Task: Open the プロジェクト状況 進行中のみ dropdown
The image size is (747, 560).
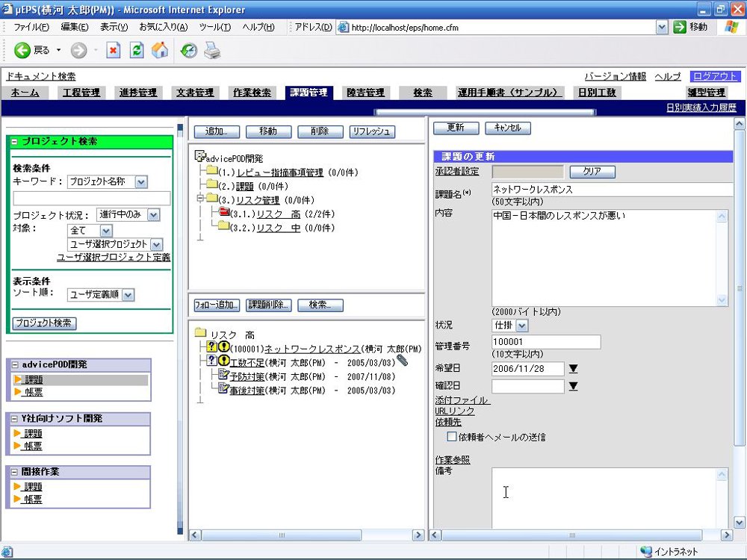Action: point(153,215)
